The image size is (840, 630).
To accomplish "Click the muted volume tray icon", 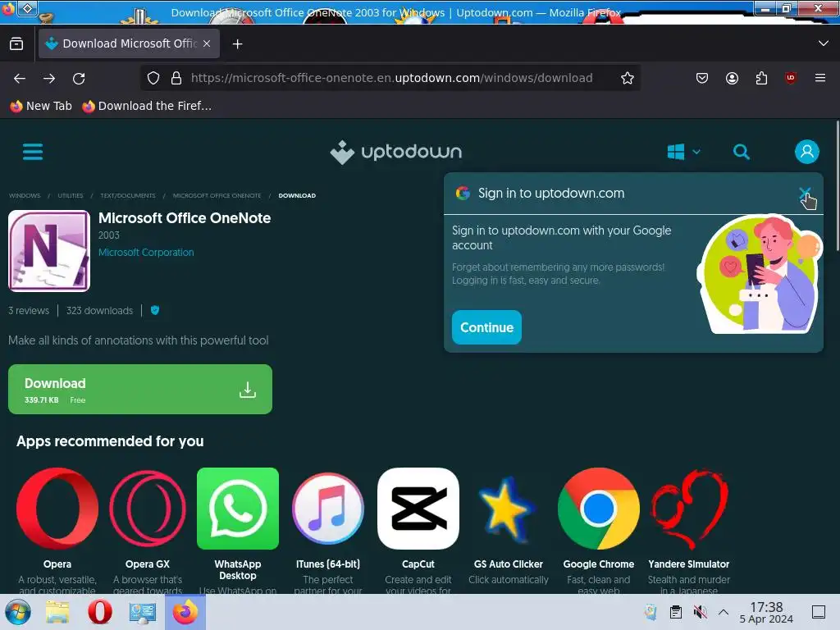I will tap(700, 612).
